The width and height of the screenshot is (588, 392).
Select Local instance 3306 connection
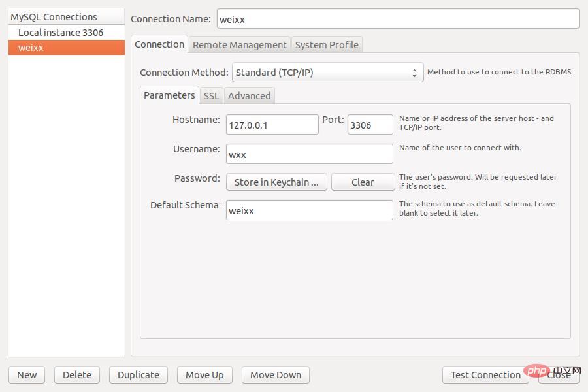point(61,33)
